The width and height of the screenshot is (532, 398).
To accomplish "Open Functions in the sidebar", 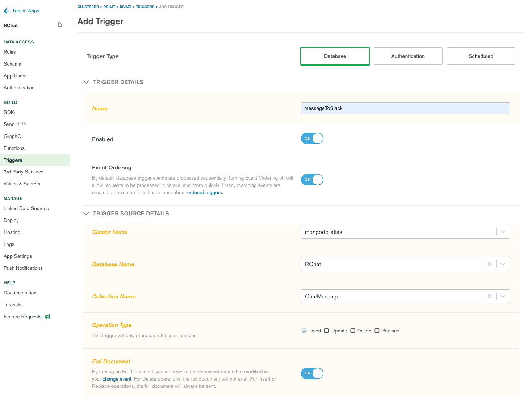I will click(x=14, y=148).
